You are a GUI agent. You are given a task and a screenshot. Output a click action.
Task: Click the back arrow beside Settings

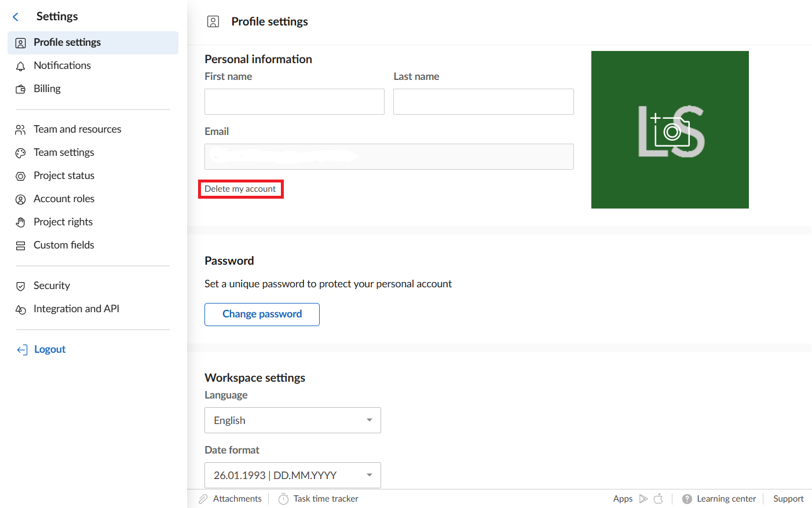16,17
